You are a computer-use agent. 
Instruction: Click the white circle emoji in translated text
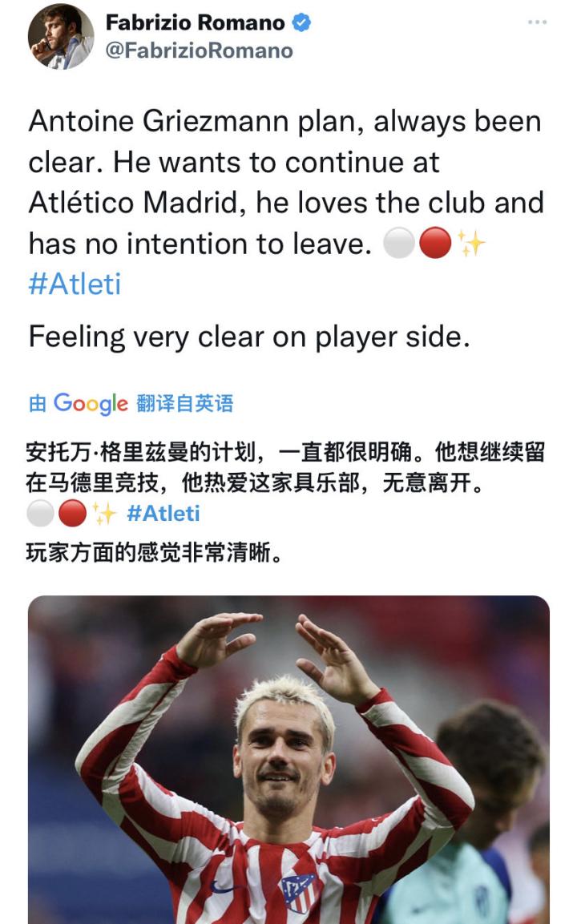click(41, 513)
